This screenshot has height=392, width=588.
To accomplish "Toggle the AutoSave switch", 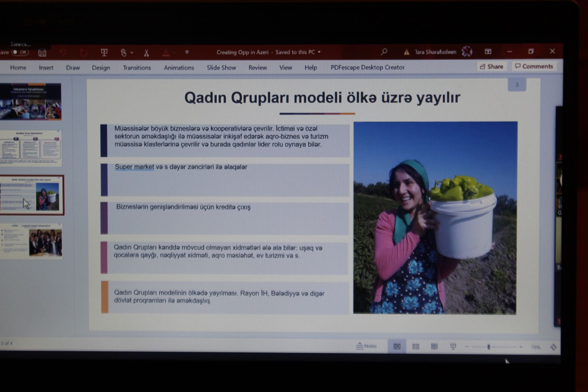I will [x=20, y=52].
